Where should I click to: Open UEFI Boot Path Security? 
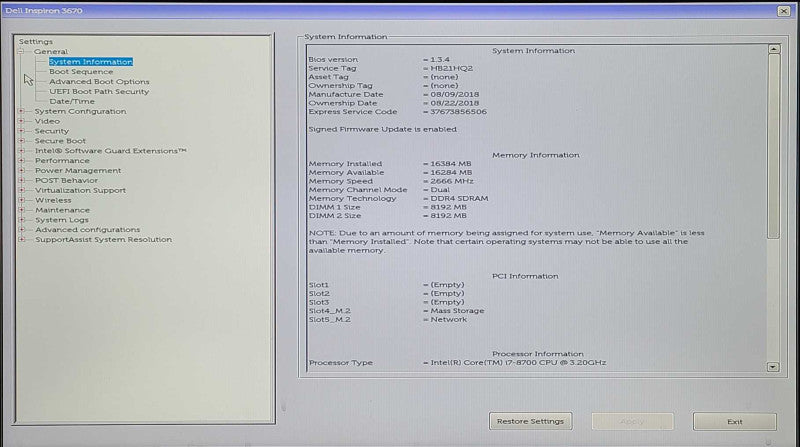pyautogui.click(x=99, y=91)
